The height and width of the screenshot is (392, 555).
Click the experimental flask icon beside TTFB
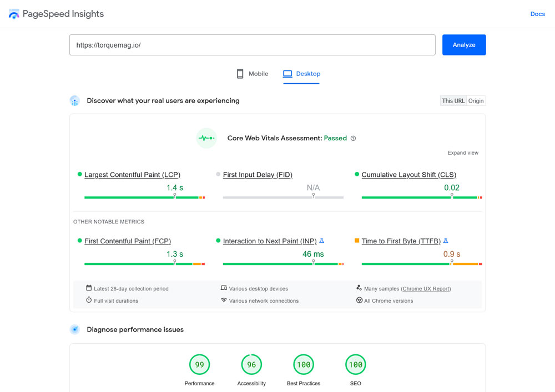[x=446, y=241]
